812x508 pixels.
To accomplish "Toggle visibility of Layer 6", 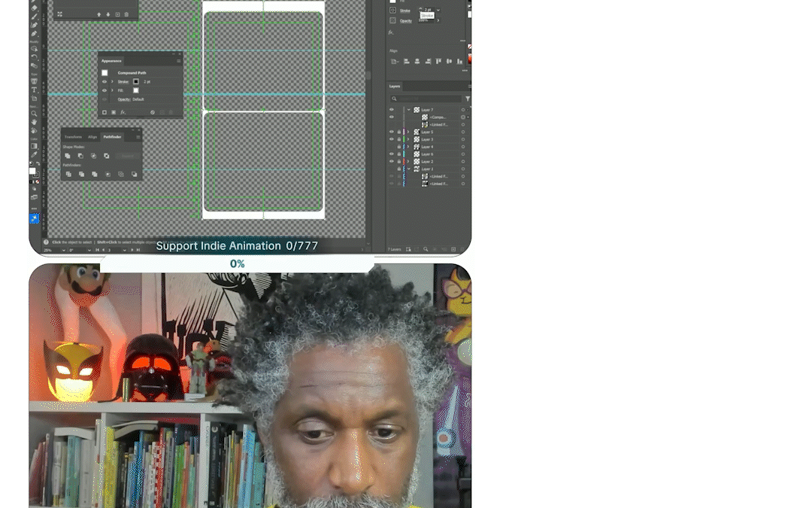I will click(x=392, y=154).
